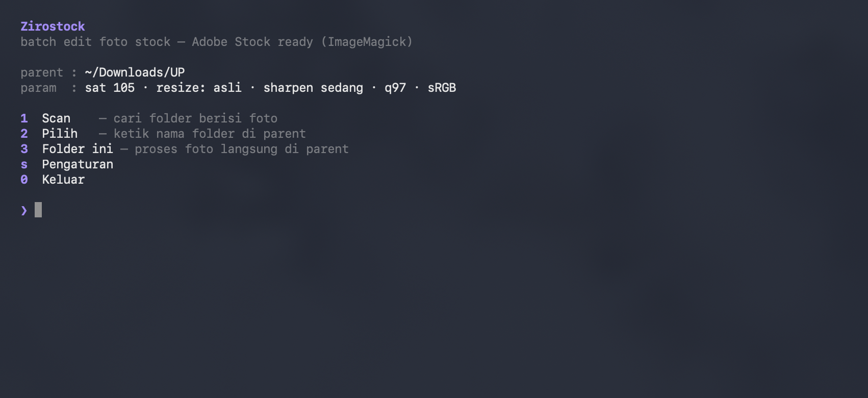This screenshot has height=398, width=868.
Task: Click the Zirostock title text
Action: (53, 27)
